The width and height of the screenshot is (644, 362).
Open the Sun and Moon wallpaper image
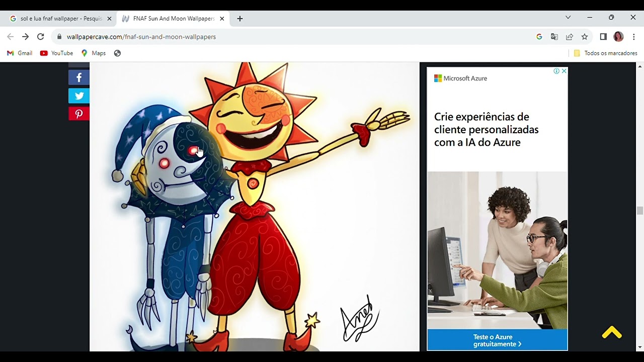coord(255,207)
